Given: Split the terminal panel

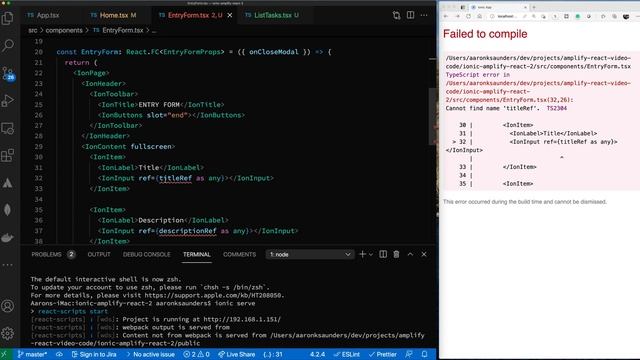Looking at the screenshot, I should click(383, 254).
